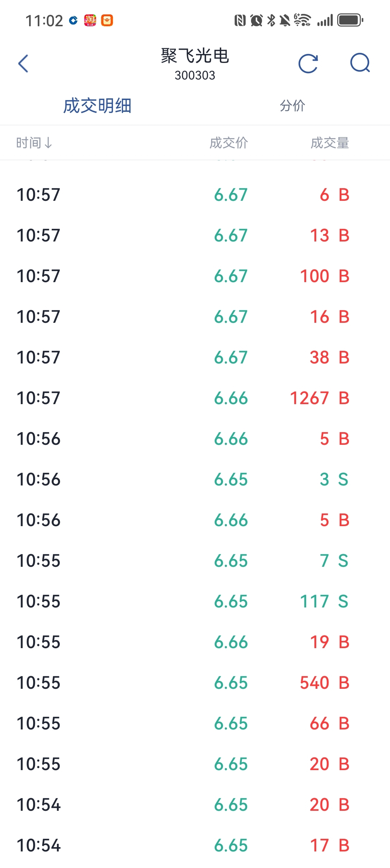Tap the battery status icon
This screenshot has height=868, width=390.
350,20
